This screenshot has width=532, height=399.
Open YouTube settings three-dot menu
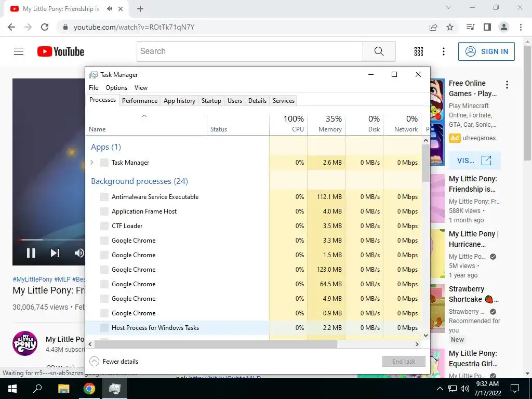(444, 51)
